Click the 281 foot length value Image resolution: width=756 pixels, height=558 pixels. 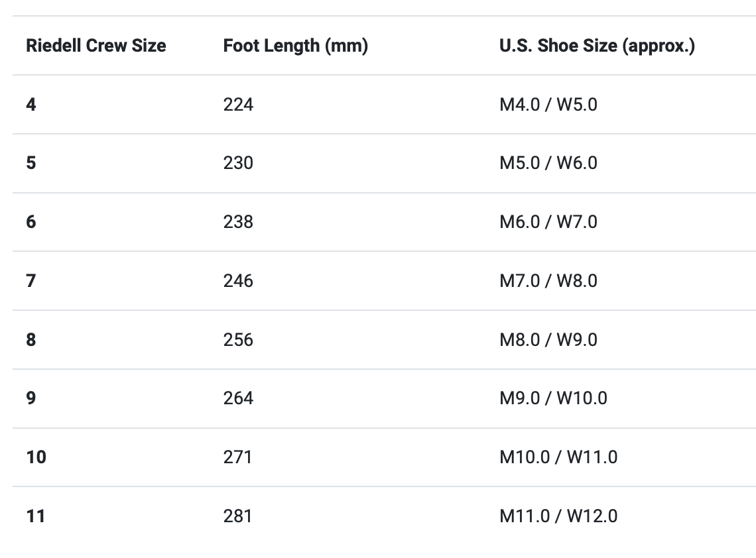tap(237, 516)
